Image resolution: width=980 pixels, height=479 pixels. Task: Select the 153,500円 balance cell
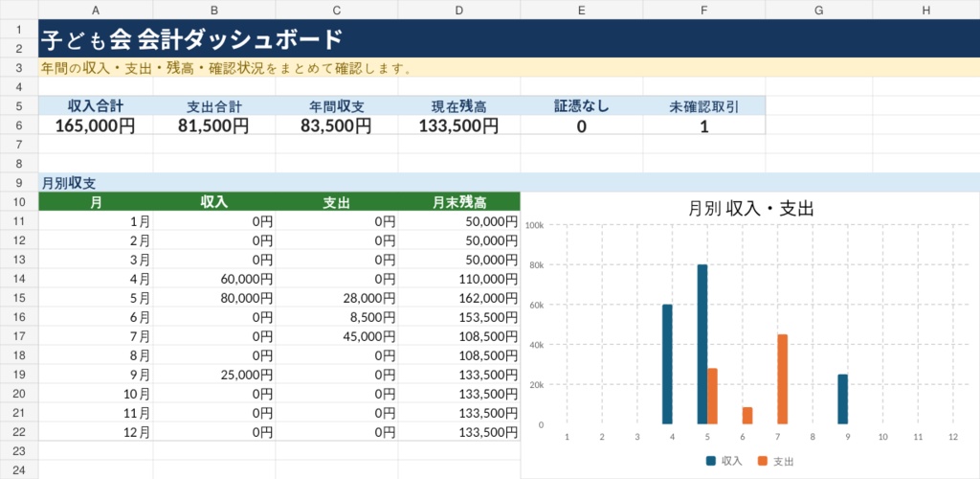pos(459,317)
